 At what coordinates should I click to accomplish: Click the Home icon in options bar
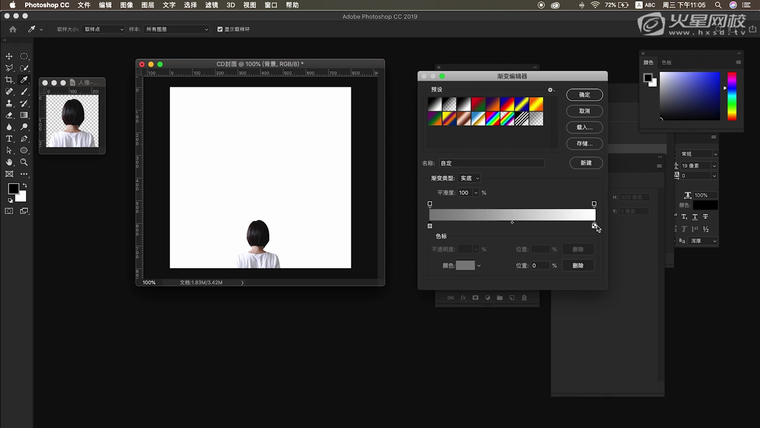(12, 29)
